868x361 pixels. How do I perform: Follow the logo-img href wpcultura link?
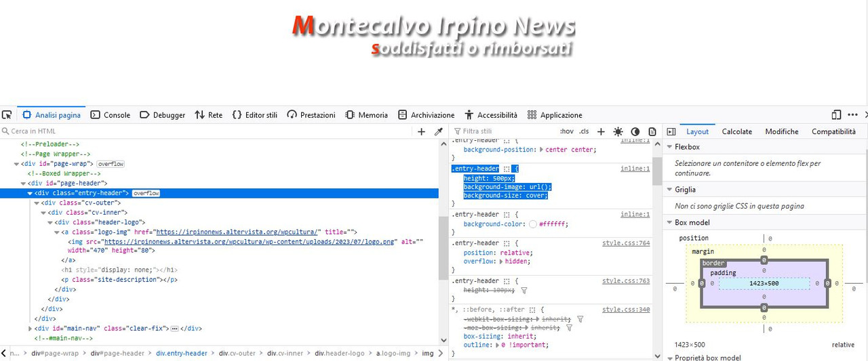pos(237,232)
